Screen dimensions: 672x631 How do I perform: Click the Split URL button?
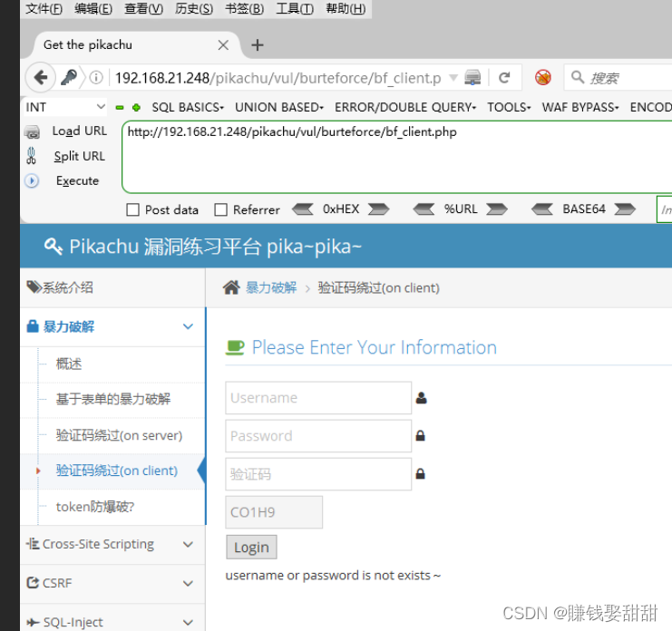point(79,156)
